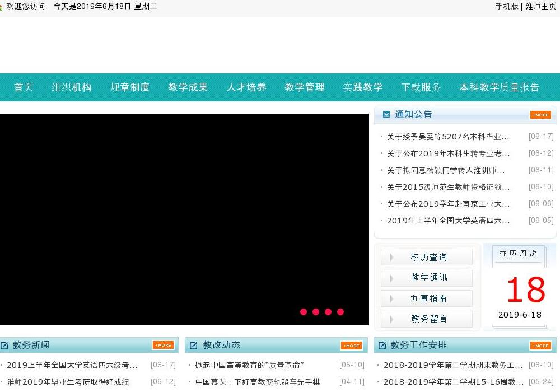Open 实践教学 navigation menu

pyautogui.click(x=363, y=87)
